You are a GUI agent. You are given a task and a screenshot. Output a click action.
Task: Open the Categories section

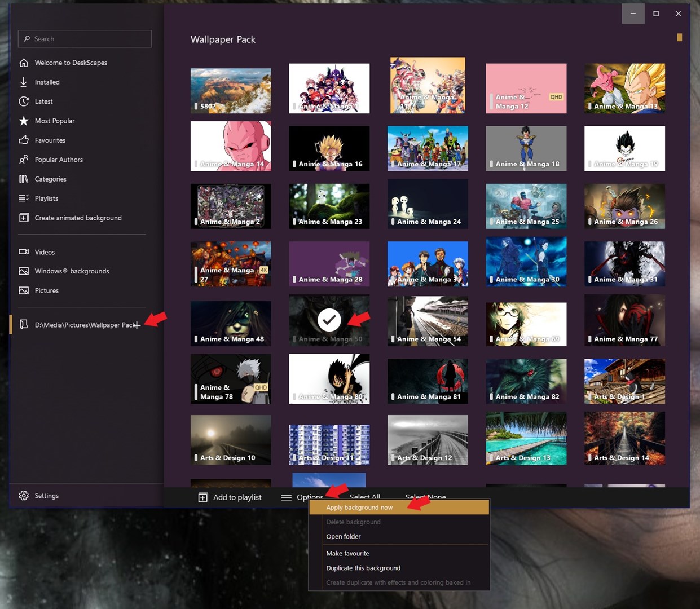(50, 179)
